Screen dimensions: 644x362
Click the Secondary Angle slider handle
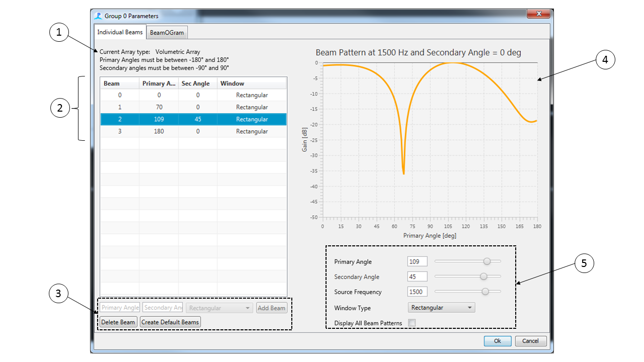[x=484, y=277]
